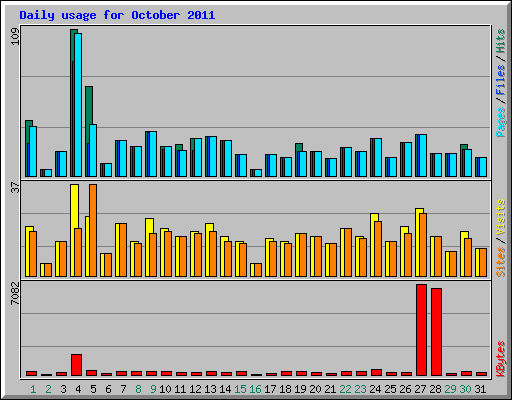Click day 27 on the x-axis
Image resolution: width=512 pixels, height=400 pixels.
420,389
